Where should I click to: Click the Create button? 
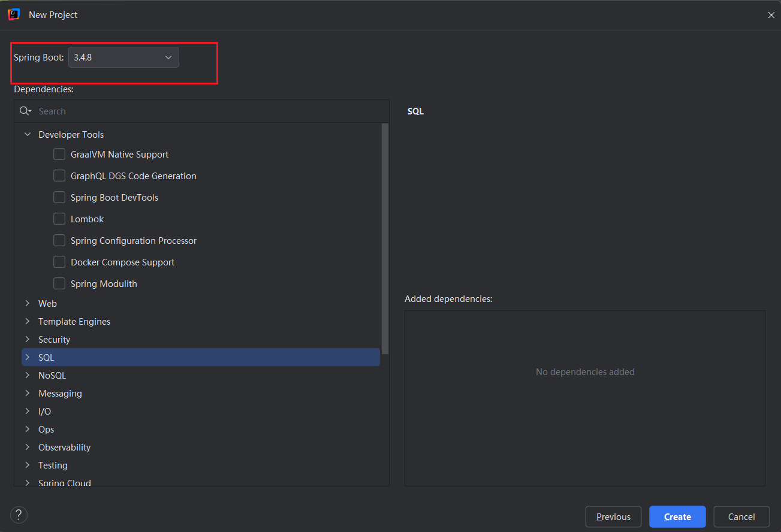pos(677,516)
